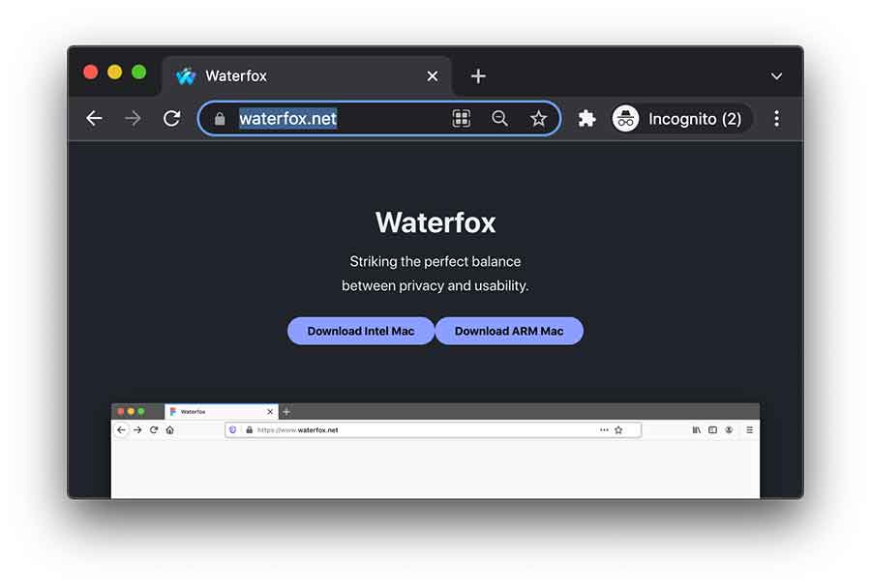Click the Download Intel Mac button

[x=360, y=331]
